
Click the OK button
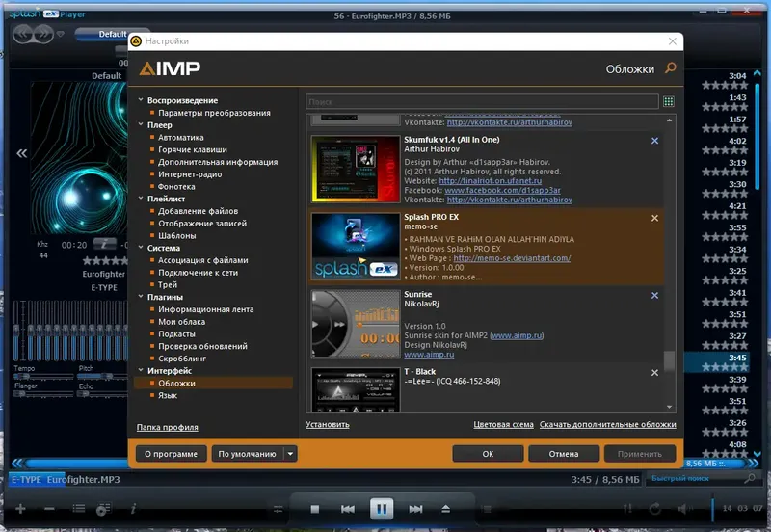[x=488, y=454]
